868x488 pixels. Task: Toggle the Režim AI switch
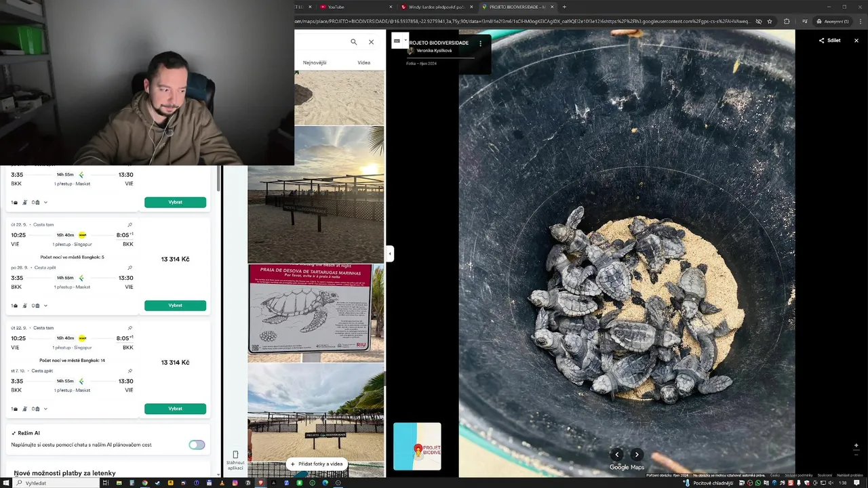tap(197, 445)
